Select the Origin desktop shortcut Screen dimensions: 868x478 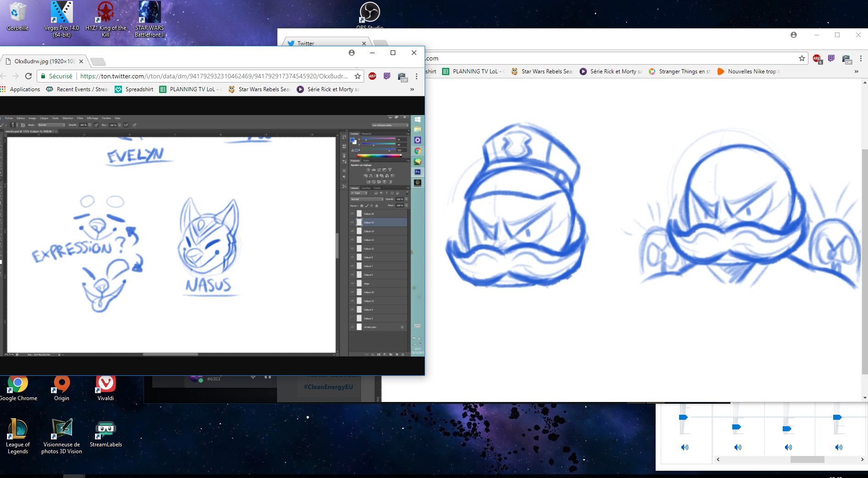click(x=61, y=389)
